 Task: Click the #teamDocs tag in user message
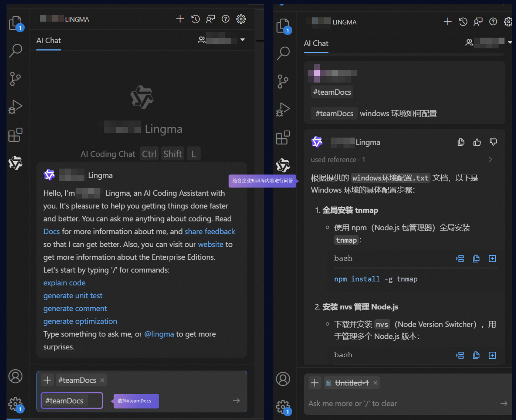coord(334,114)
